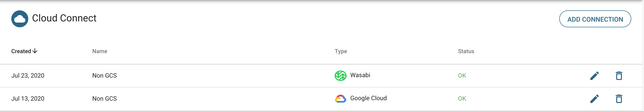Screen dimensions: 644x111
Task: Sort the table by Status column
Action: [466, 51]
